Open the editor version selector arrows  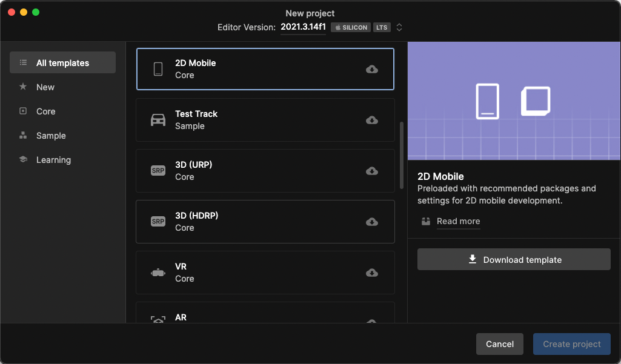[399, 27]
